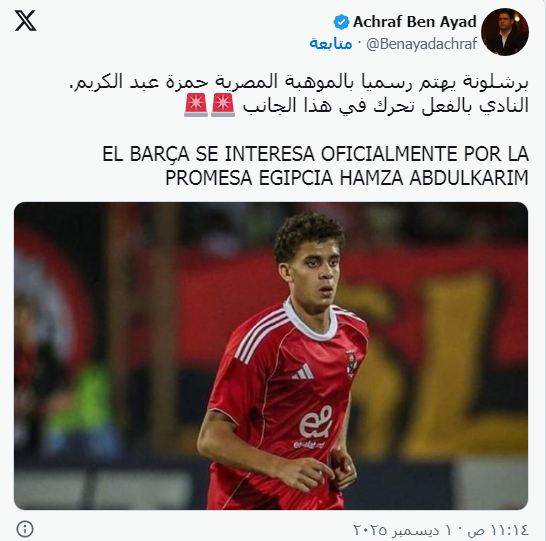Click Achraf Ben Ayad's profile avatar
The height and width of the screenshot is (541, 546).
505,32
